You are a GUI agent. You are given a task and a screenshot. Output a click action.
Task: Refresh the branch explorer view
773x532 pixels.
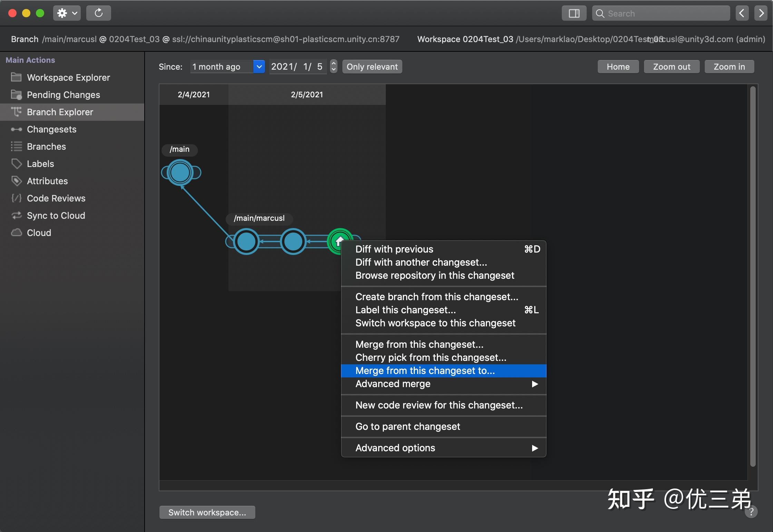[98, 13]
